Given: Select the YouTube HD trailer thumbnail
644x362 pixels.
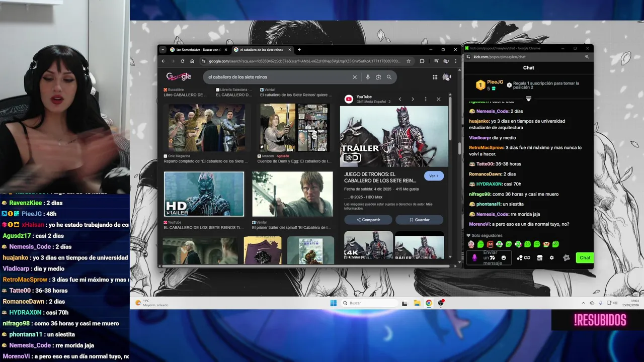Looking at the screenshot, I should click(x=204, y=194).
